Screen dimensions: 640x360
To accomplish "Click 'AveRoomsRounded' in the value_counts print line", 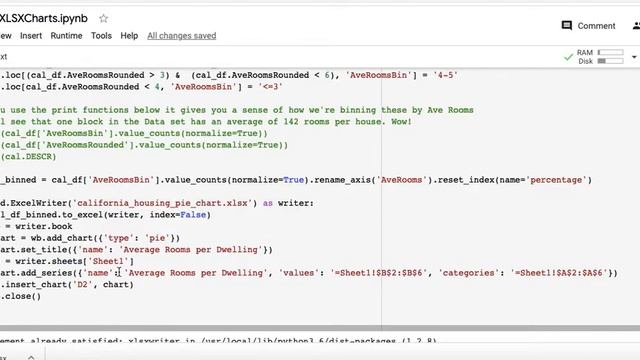I will click(85, 145).
